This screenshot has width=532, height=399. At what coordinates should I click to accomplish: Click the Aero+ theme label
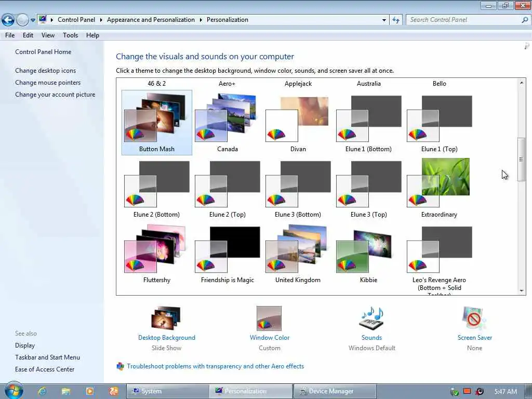(x=227, y=84)
